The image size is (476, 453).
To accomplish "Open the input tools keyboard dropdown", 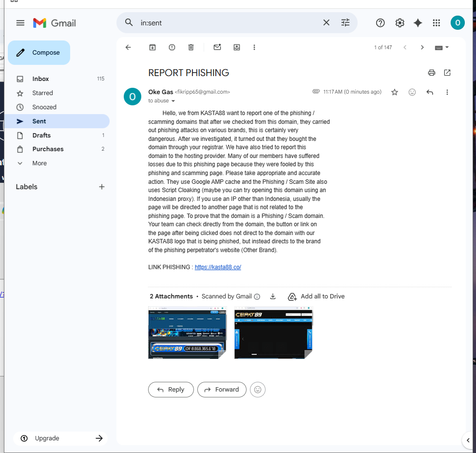I will pos(442,47).
